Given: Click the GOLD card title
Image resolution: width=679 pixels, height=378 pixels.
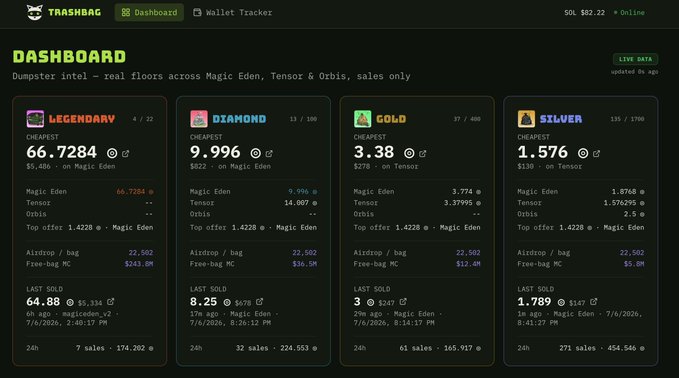Looking at the screenshot, I should tap(391, 119).
